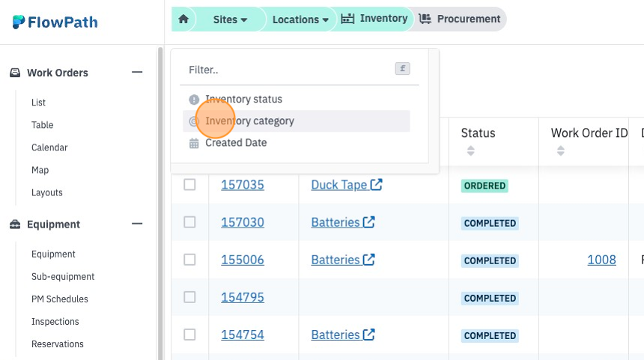Viewport: 644px width, 360px height.
Task: Open Work Orders Map view
Action: click(40, 170)
